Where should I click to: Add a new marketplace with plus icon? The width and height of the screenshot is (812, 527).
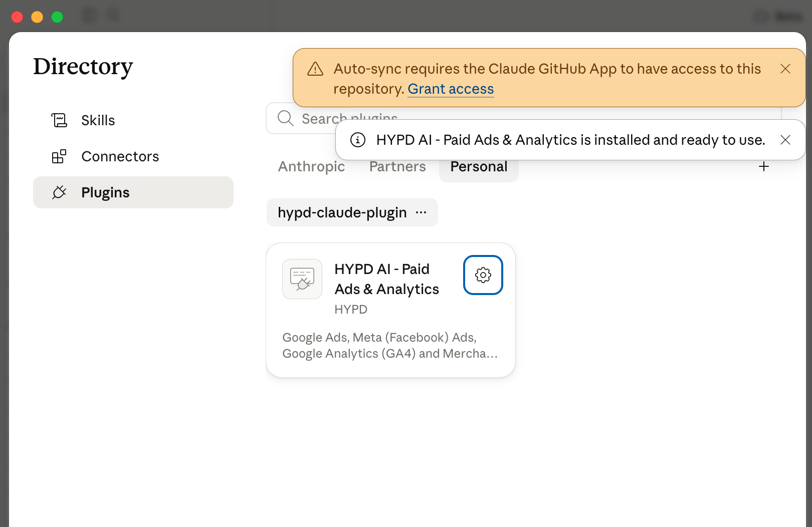click(x=764, y=166)
